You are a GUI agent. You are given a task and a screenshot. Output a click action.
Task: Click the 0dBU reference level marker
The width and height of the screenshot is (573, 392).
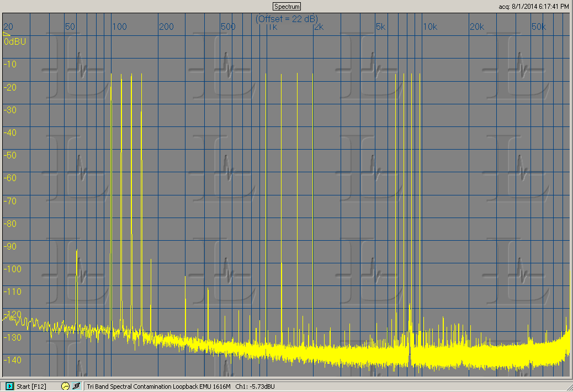tap(14, 41)
